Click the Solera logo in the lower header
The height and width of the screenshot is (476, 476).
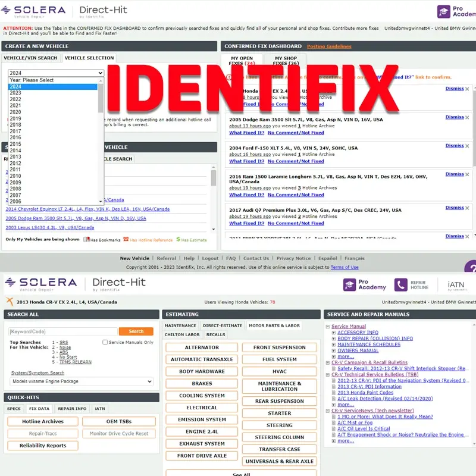point(41,284)
